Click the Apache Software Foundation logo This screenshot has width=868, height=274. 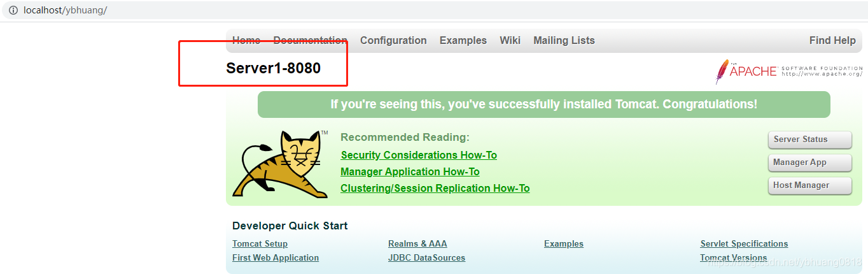(788, 71)
